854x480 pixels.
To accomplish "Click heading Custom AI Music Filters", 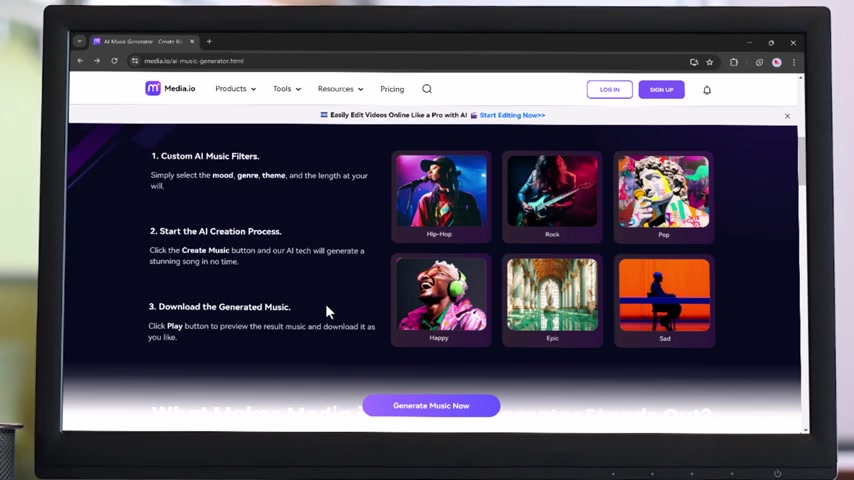I will [205, 156].
